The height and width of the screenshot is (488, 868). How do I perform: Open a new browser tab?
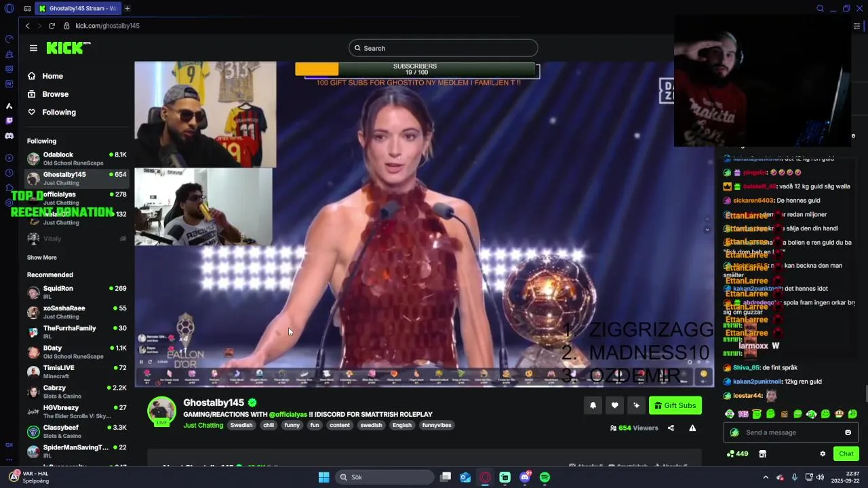[x=127, y=8]
